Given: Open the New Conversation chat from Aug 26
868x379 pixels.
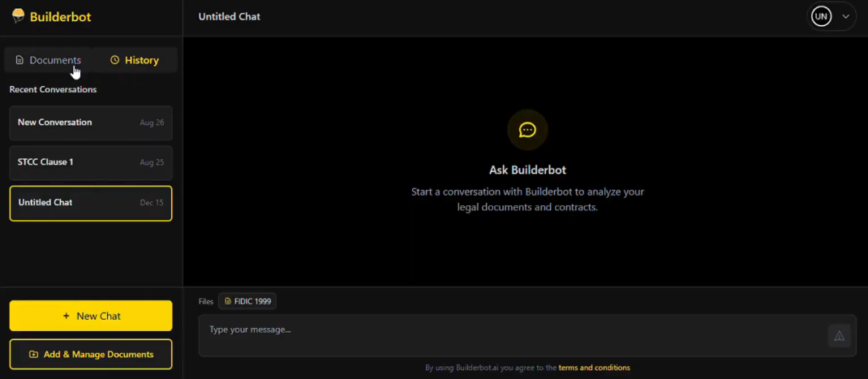Looking at the screenshot, I should point(91,123).
